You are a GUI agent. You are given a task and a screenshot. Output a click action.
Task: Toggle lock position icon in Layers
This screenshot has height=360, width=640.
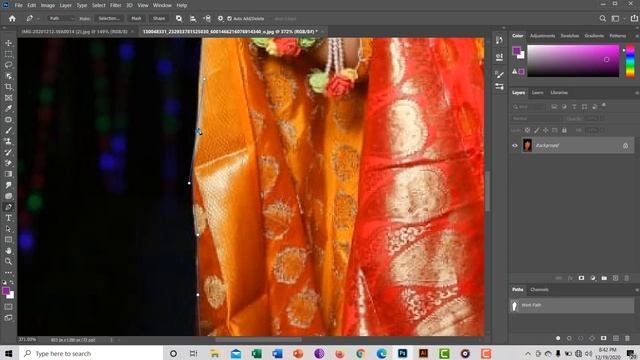click(546, 130)
